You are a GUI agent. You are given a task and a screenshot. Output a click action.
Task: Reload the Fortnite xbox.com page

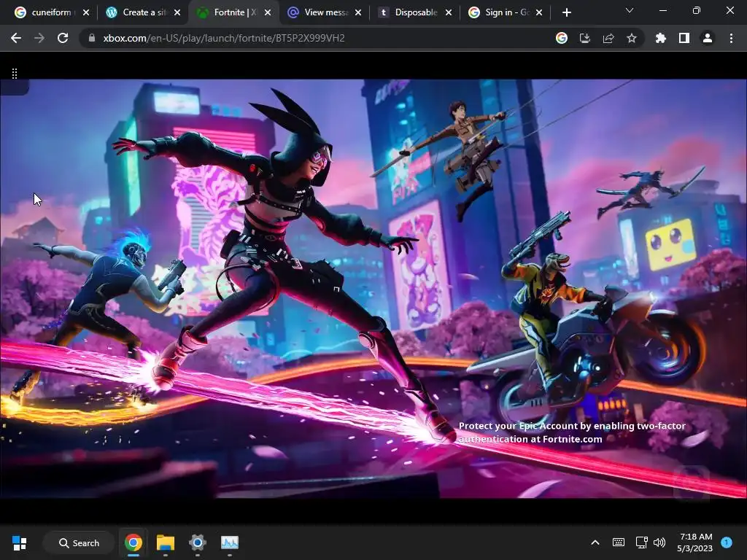[x=63, y=38]
